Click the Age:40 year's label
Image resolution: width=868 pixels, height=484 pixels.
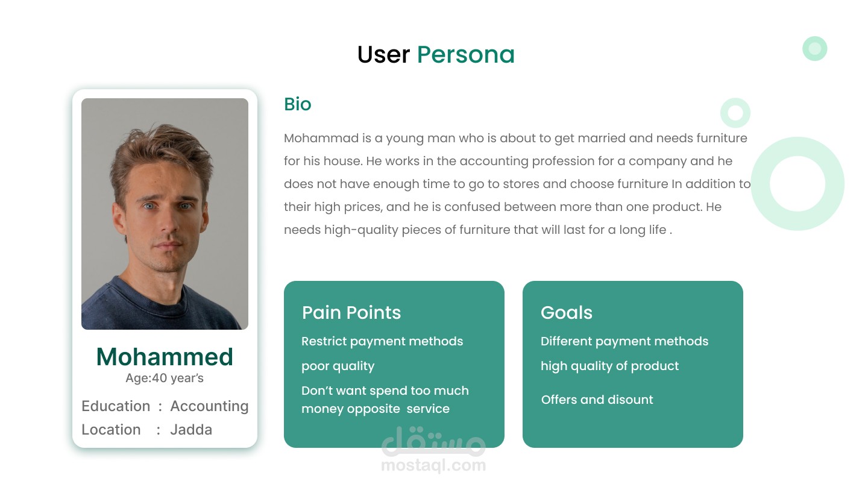click(x=165, y=379)
